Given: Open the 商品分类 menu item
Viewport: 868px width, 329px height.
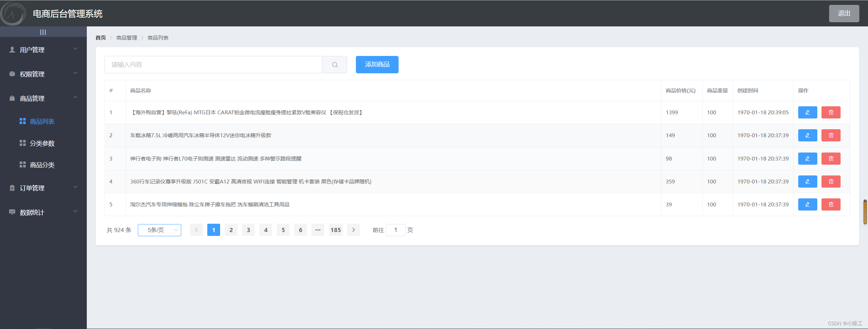Looking at the screenshot, I should click(x=43, y=165).
